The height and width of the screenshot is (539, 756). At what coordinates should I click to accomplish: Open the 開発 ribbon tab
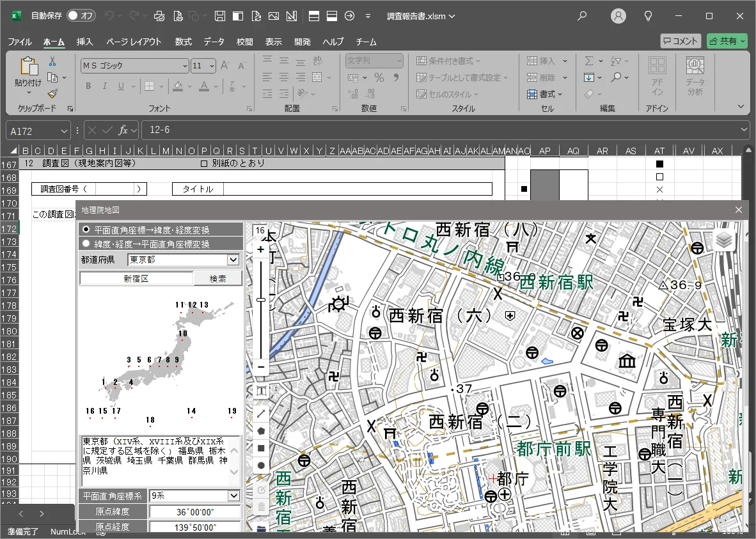click(303, 42)
